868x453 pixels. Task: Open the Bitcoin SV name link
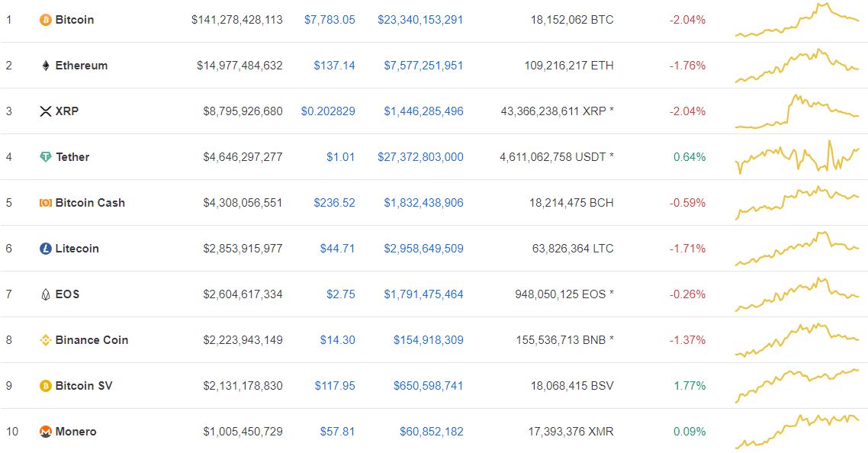coord(84,386)
